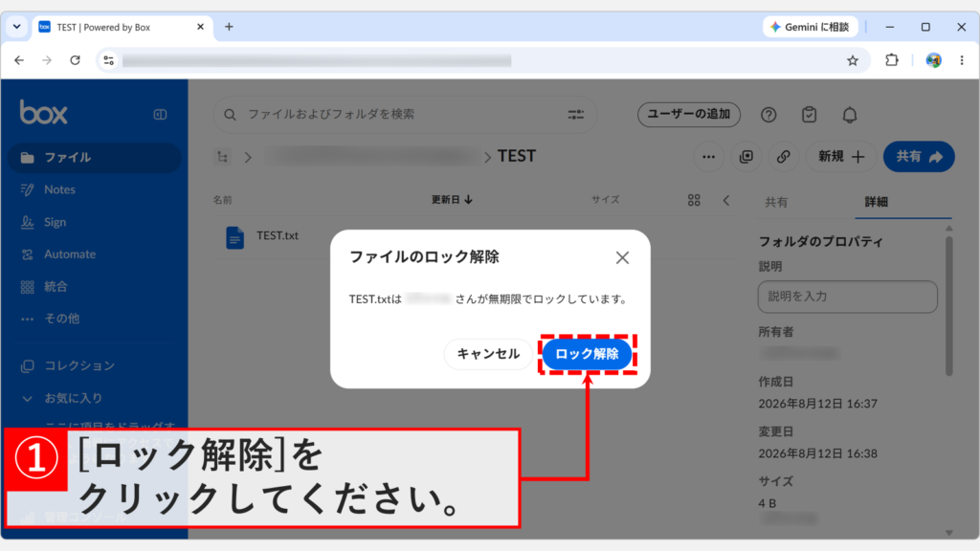The height and width of the screenshot is (551, 980).
Task: Click browser forward arrow
Action: [x=47, y=60]
